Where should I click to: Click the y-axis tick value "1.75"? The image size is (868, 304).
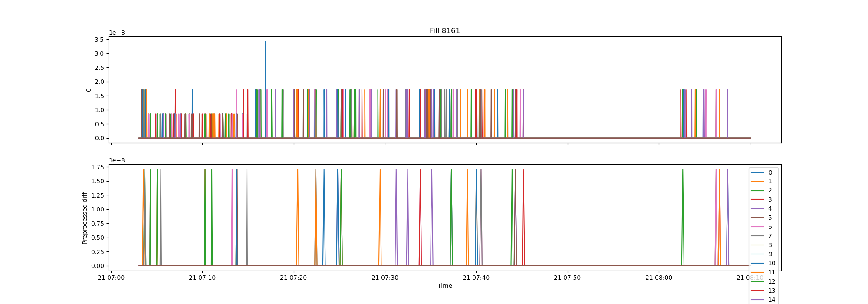98,167
